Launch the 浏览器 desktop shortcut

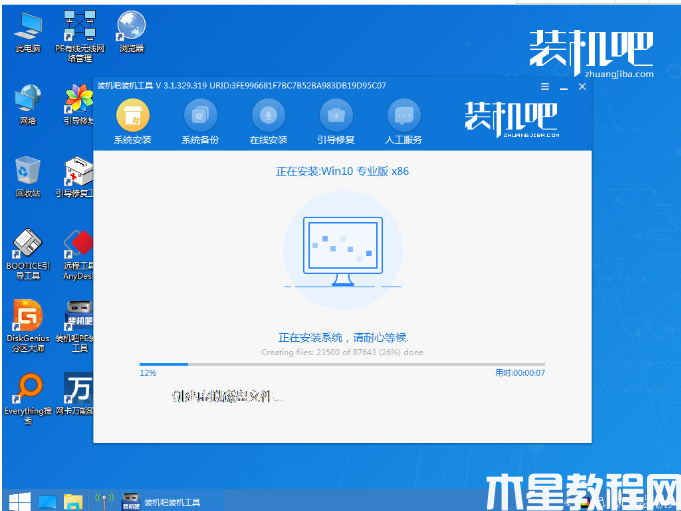point(132,32)
